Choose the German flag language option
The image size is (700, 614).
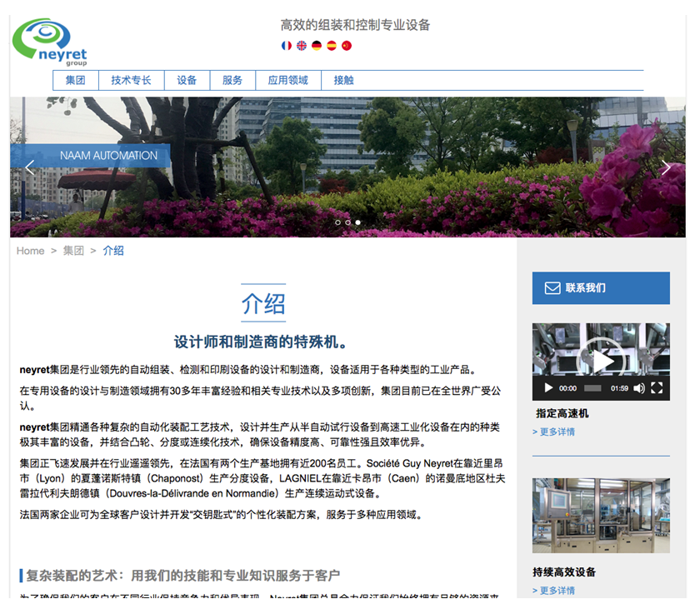[317, 46]
